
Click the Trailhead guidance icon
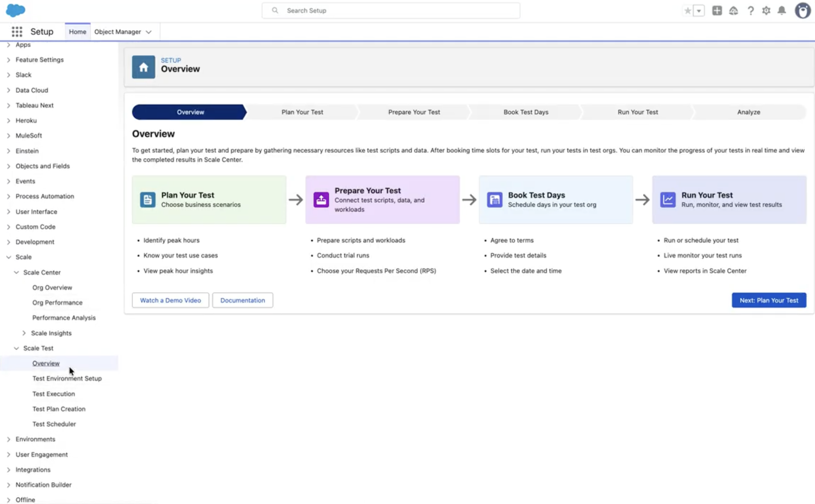point(733,11)
